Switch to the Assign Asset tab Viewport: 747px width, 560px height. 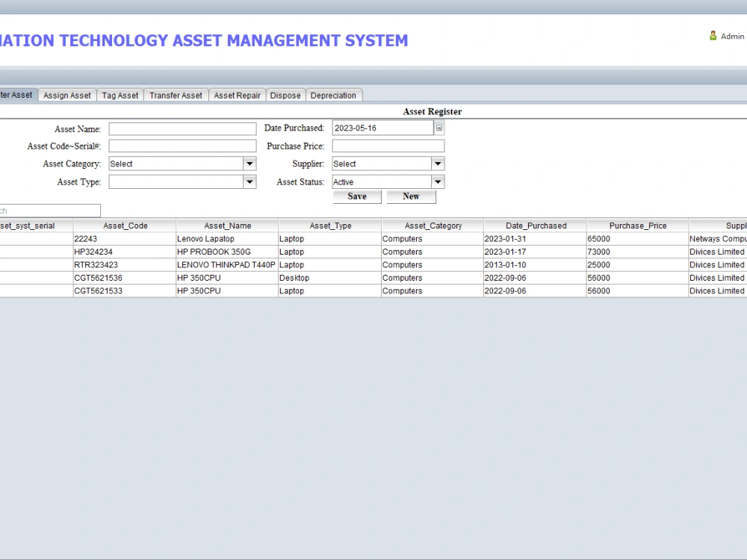(x=66, y=95)
